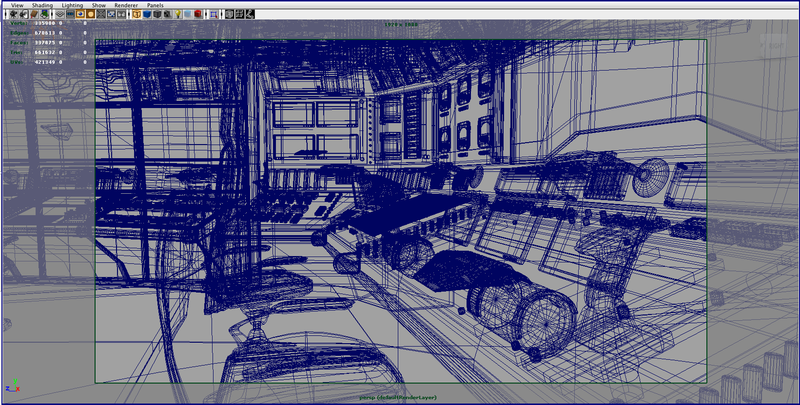Click the Select Camera icon
This screenshot has width=800, height=405.
13,15
